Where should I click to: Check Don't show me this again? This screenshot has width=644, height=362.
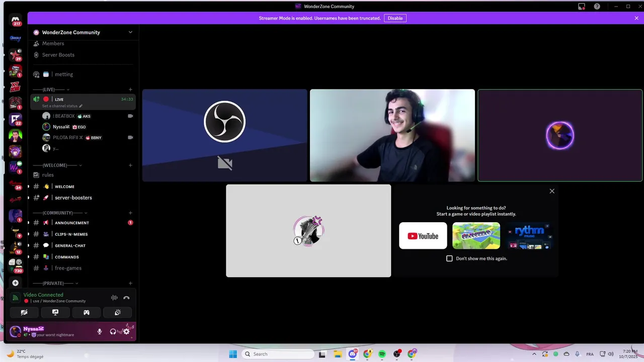[449, 258]
